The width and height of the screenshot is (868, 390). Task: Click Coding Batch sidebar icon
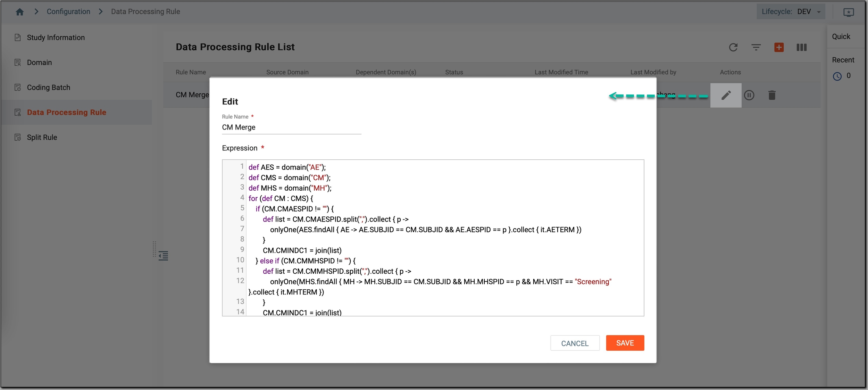[x=18, y=88]
